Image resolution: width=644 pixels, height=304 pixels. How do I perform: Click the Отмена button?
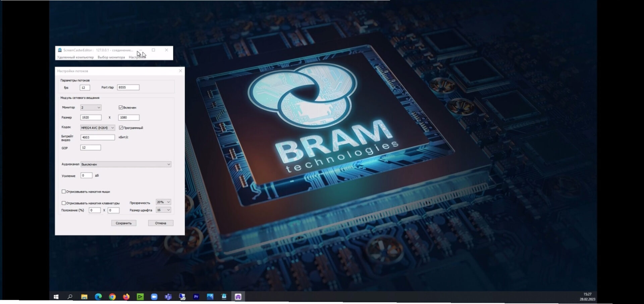(x=161, y=223)
